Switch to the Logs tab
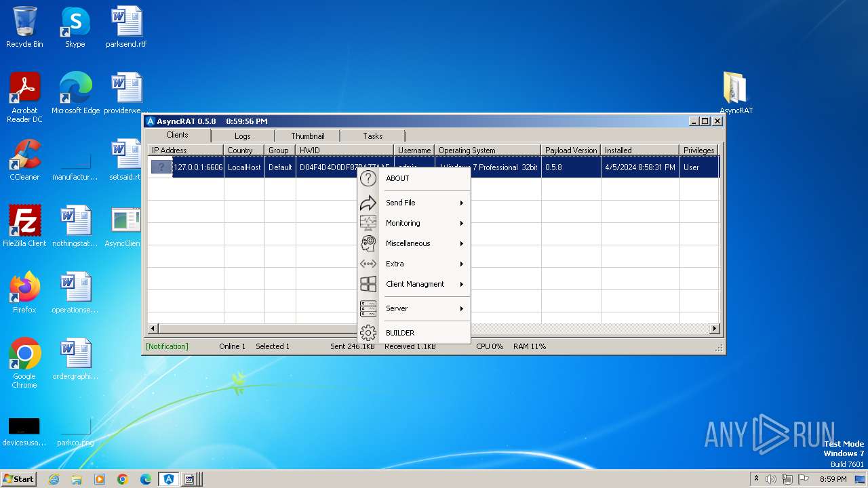The height and width of the screenshot is (488, 868). point(243,136)
